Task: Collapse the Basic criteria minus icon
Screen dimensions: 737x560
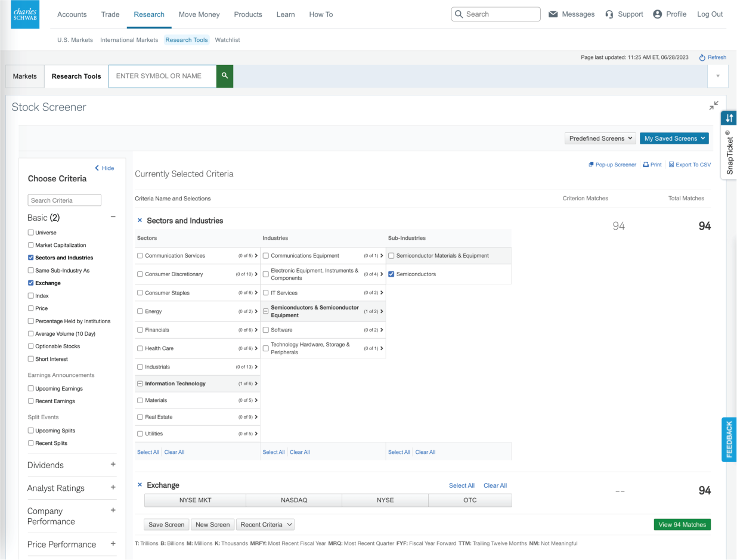Action: tap(113, 217)
